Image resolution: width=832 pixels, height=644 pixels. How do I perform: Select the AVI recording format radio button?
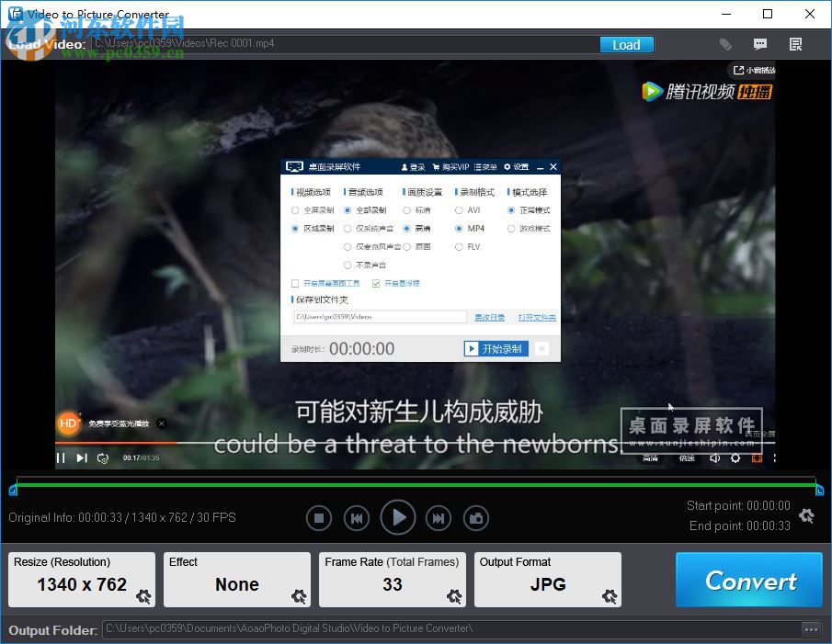(x=458, y=210)
